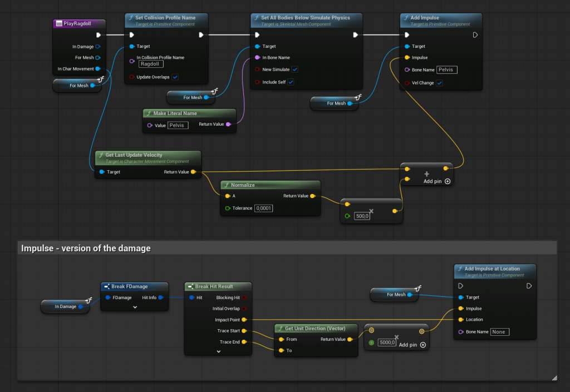Viewport: 570px width, 392px height.
Task: Click the Get Last Update Velocity Target pin
Action: click(101, 172)
